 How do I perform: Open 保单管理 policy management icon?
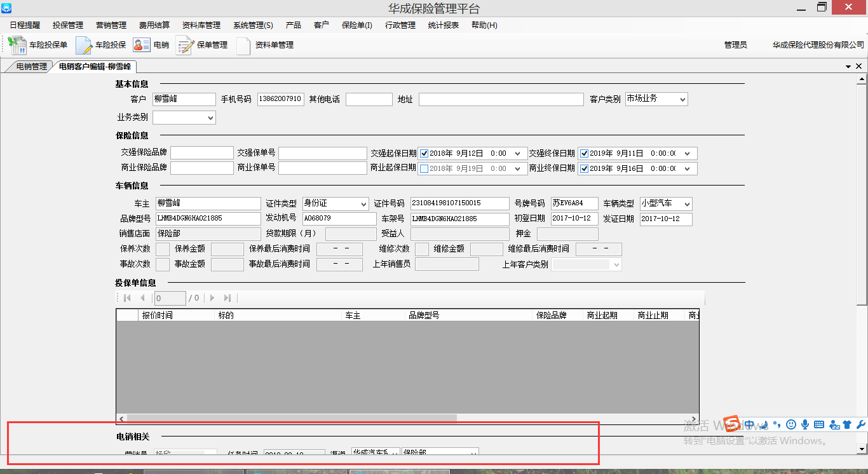pyautogui.click(x=185, y=45)
